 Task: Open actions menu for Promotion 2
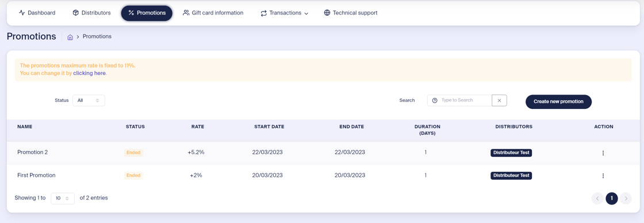(603, 153)
